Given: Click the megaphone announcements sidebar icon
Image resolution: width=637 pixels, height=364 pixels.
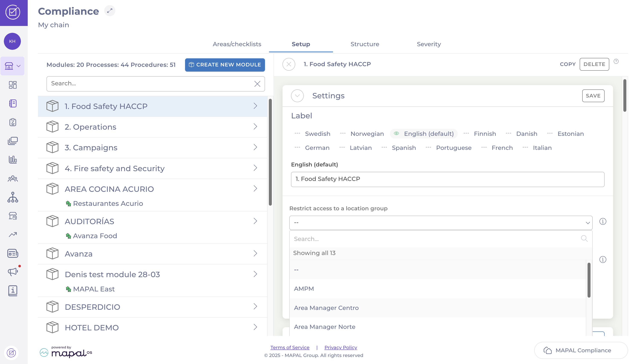Looking at the screenshot, I should point(13,272).
